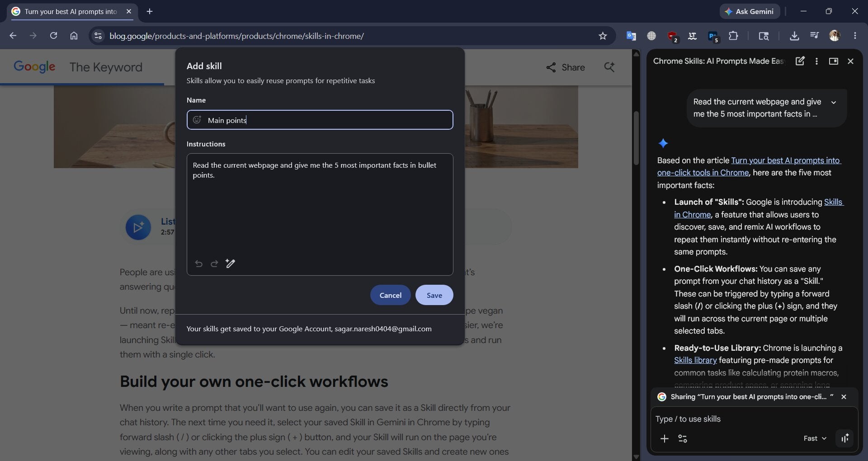868x461 pixels.
Task: Start a new chat in Gemini panel
Action: point(800,61)
